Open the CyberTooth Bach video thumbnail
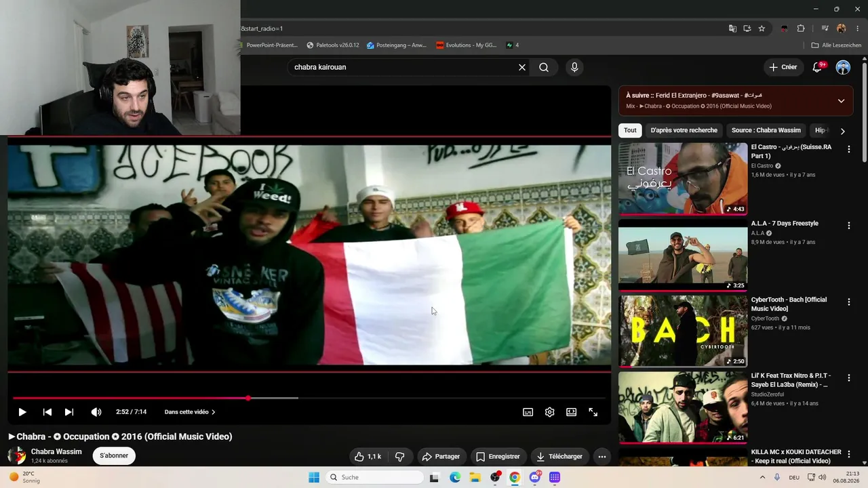Image resolution: width=868 pixels, height=488 pixels. (x=683, y=331)
